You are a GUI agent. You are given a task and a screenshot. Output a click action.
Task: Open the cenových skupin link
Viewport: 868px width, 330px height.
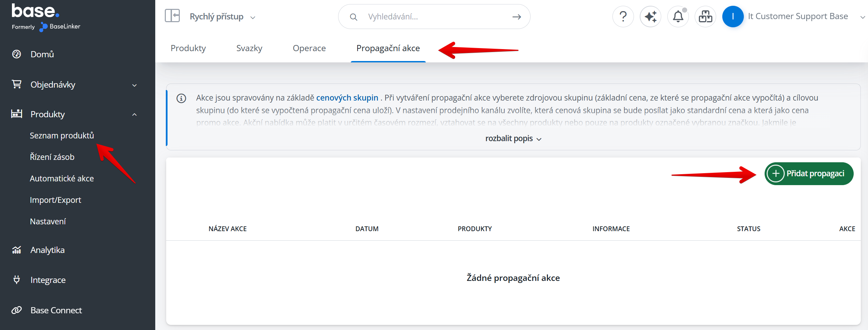pyautogui.click(x=347, y=98)
